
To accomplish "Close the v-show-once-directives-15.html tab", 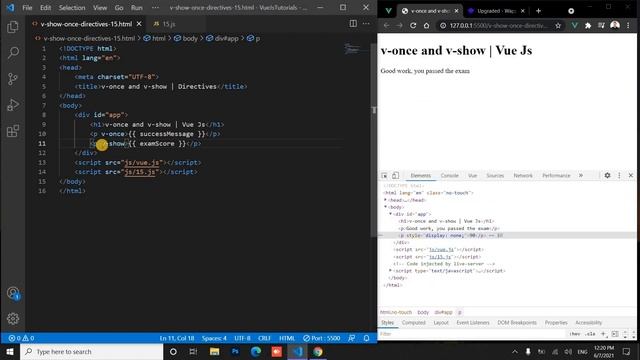I will pyautogui.click(x=139, y=24).
